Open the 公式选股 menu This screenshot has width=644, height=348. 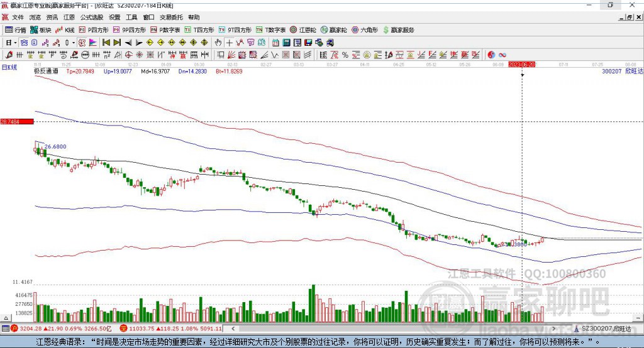92,17
